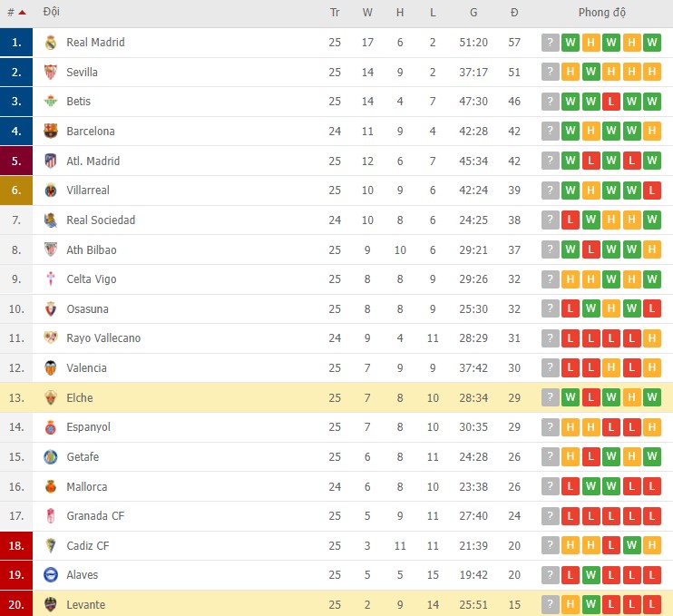The image size is (673, 616).
Task: Click Real Madrid's gray question mark form box
Action: (550, 43)
